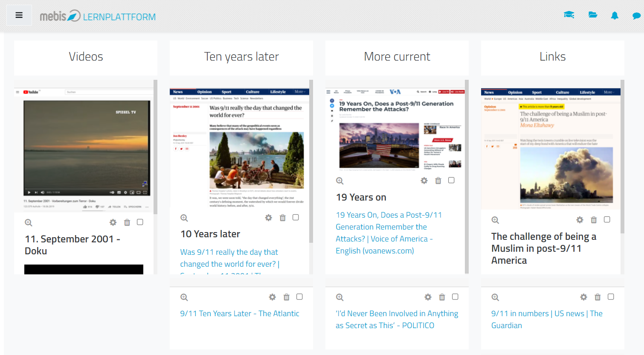The width and height of the screenshot is (644, 355).
Task: Open settings gear for 9/11 in numbers card
Action: pyautogui.click(x=584, y=297)
